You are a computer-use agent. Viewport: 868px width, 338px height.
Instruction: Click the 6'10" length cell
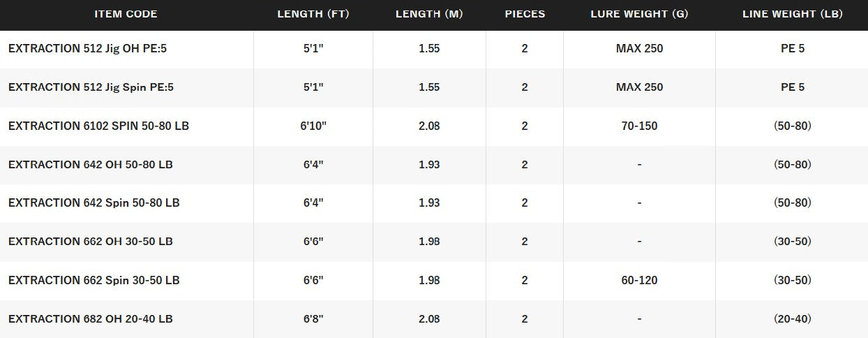(313, 126)
